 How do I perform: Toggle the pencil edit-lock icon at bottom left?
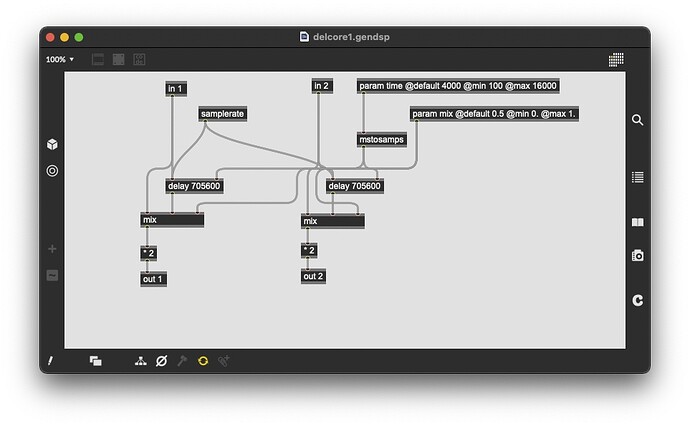[50, 361]
